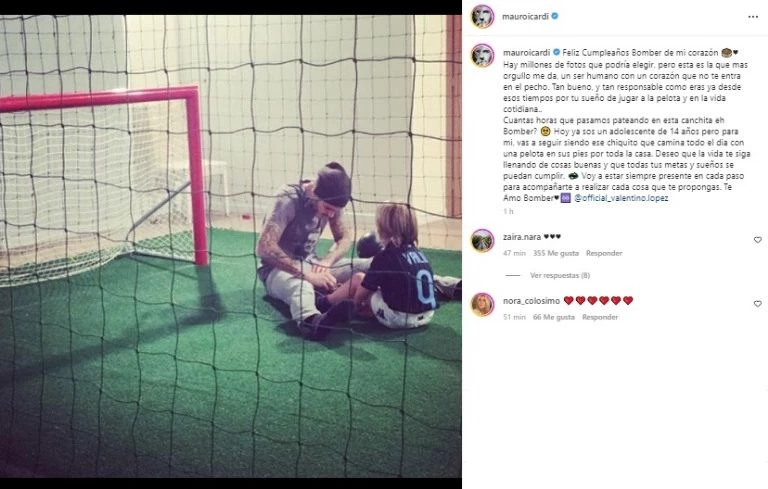Viewport: 768px width, 489px height.
Task: Click the post photo of soccer pitch
Action: (231, 246)
